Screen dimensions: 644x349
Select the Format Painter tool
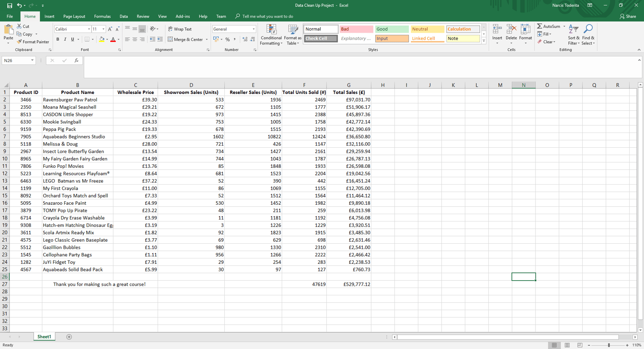[33, 42]
